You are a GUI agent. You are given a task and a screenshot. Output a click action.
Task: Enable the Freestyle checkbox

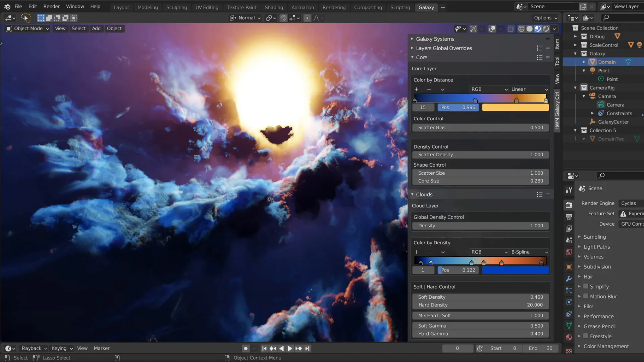[x=586, y=336]
